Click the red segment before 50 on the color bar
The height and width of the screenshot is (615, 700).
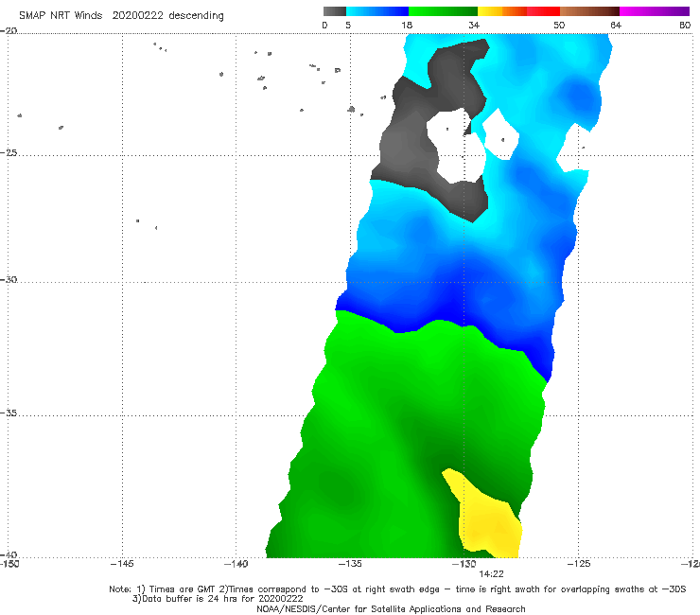(x=543, y=11)
